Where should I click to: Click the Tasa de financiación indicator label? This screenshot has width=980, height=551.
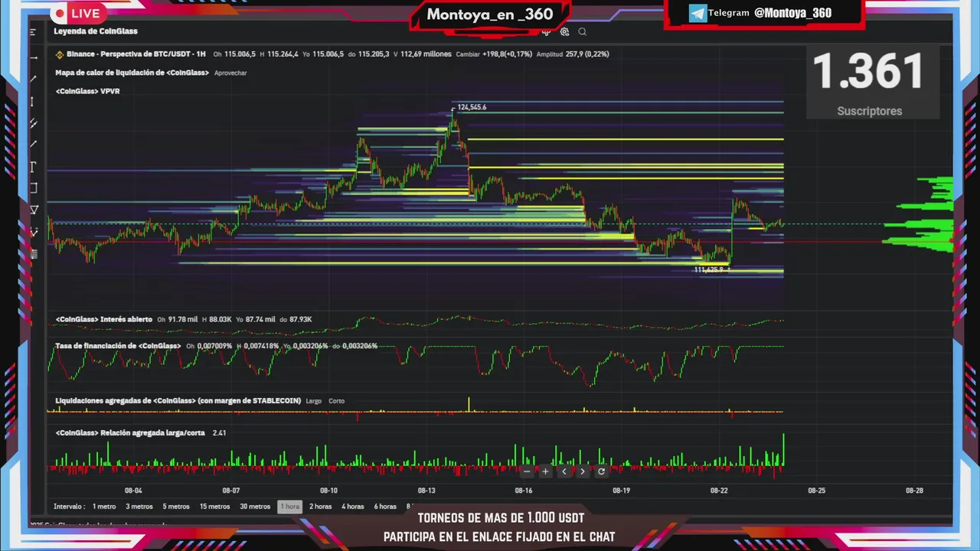(118, 346)
